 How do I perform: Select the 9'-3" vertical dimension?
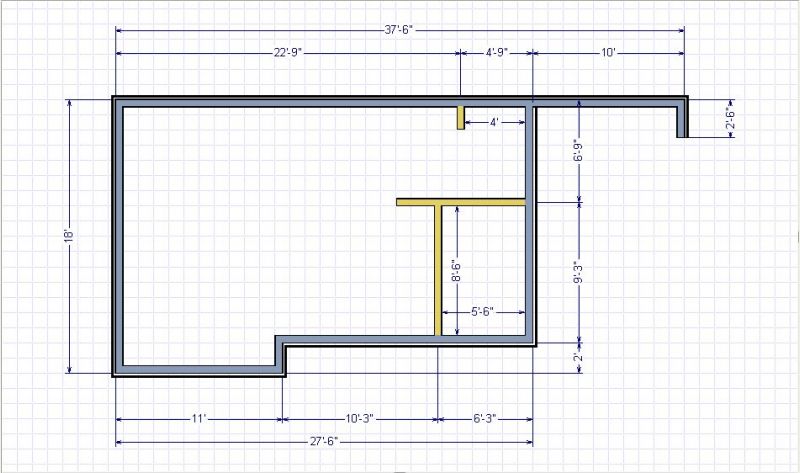point(579,273)
